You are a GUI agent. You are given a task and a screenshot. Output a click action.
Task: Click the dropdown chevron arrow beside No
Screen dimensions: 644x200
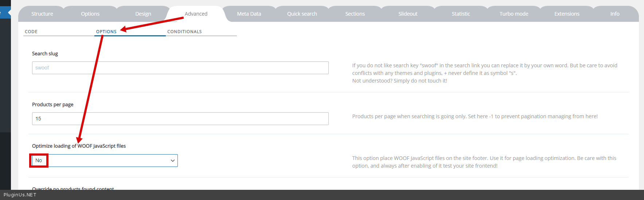point(172,160)
